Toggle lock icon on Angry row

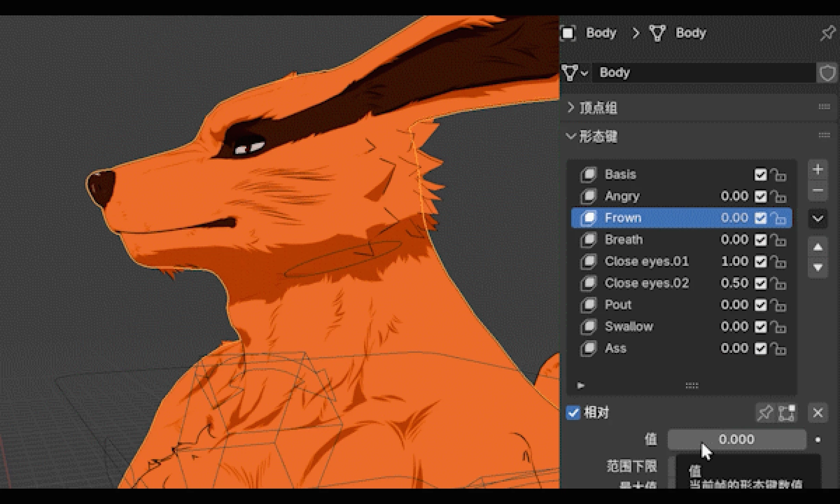coord(778,196)
